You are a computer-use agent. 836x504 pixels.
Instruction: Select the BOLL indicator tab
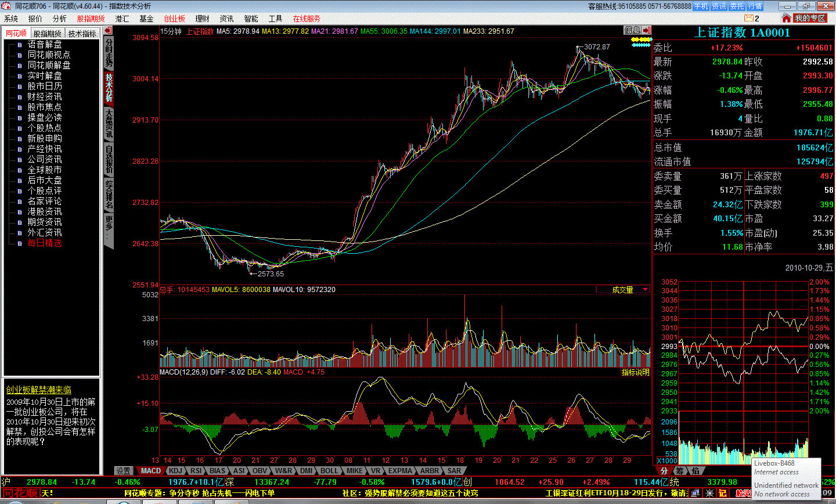[329, 471]
